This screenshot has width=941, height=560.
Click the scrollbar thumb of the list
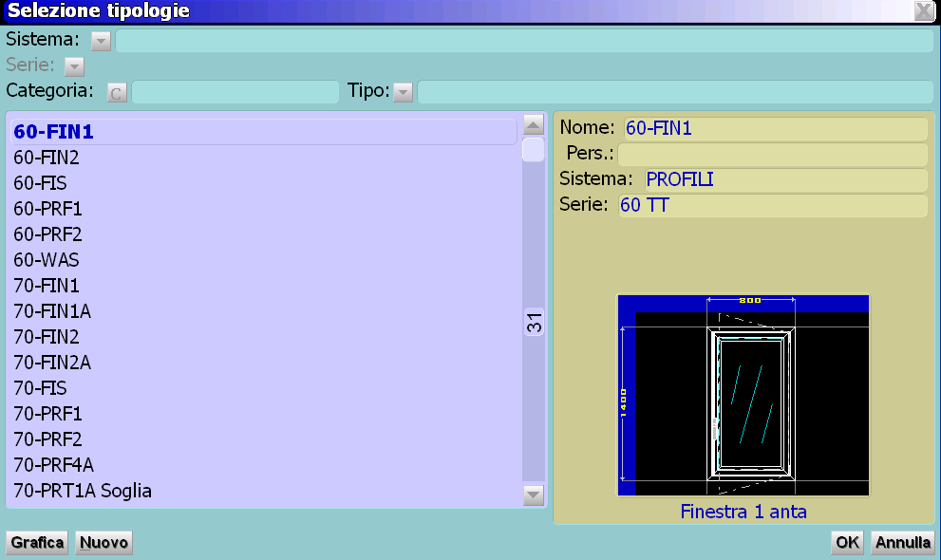534,150
